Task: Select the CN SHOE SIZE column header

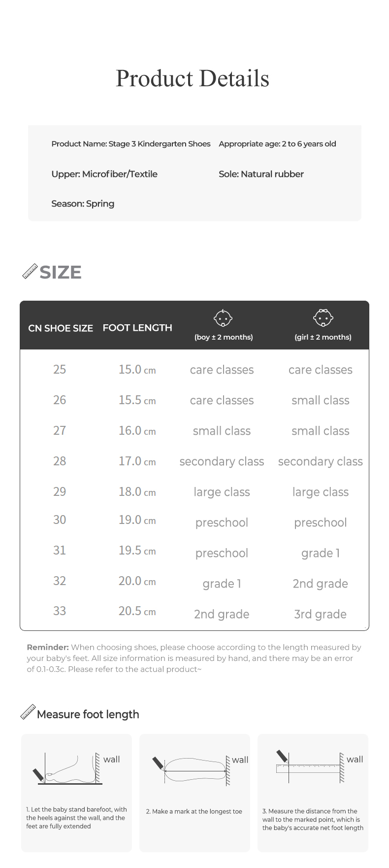Action: click(x=61, y=328)
